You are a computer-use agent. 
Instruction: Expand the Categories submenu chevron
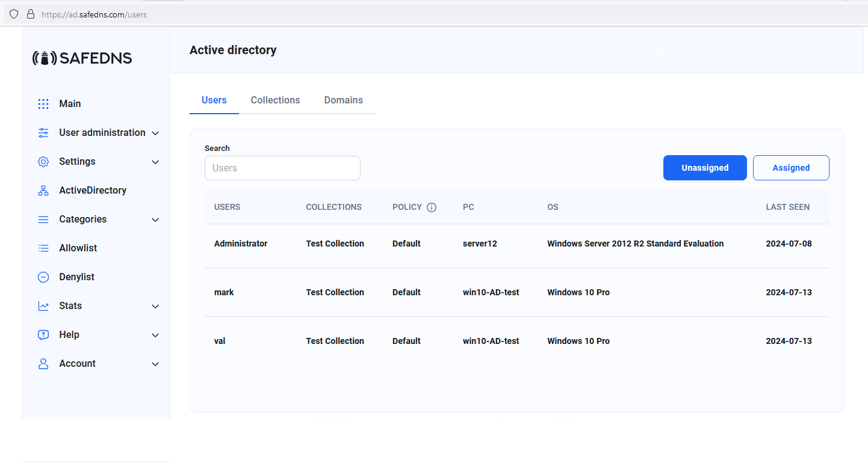155,220
